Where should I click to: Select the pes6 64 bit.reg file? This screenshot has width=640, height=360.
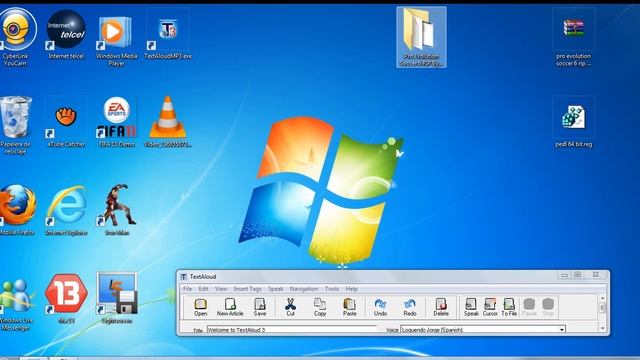coord(573,122)
